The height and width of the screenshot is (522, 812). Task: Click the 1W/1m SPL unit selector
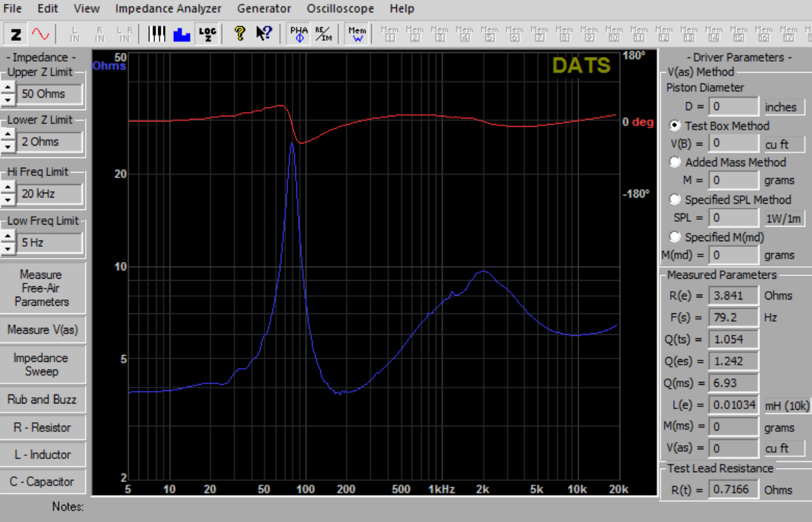pyautogui.click(x=784, y=218)
